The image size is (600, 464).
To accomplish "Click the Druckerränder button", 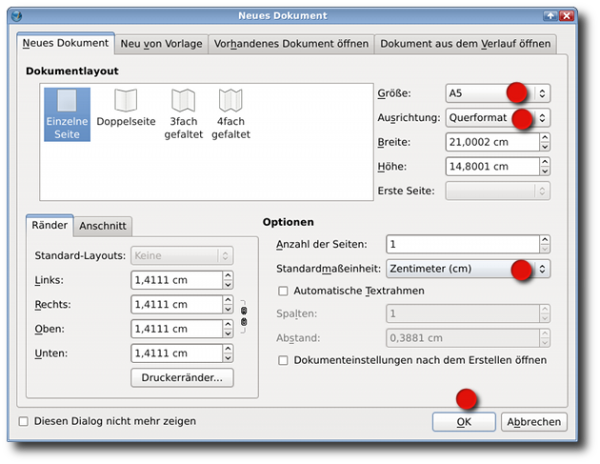I will click(182, 377).
